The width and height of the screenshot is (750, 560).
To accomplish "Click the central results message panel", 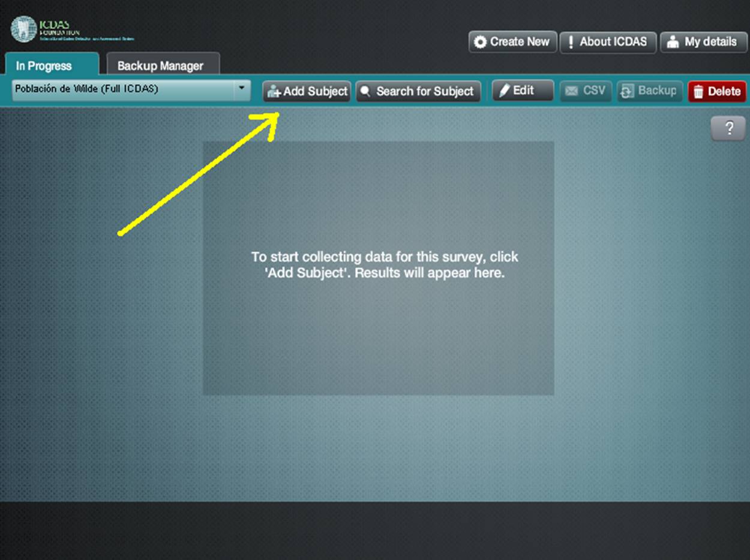I will click(378, 268).
